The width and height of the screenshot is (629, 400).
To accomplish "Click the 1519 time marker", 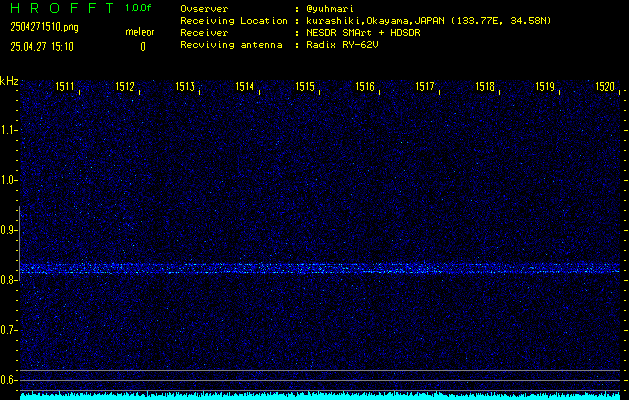I will 545,87.
